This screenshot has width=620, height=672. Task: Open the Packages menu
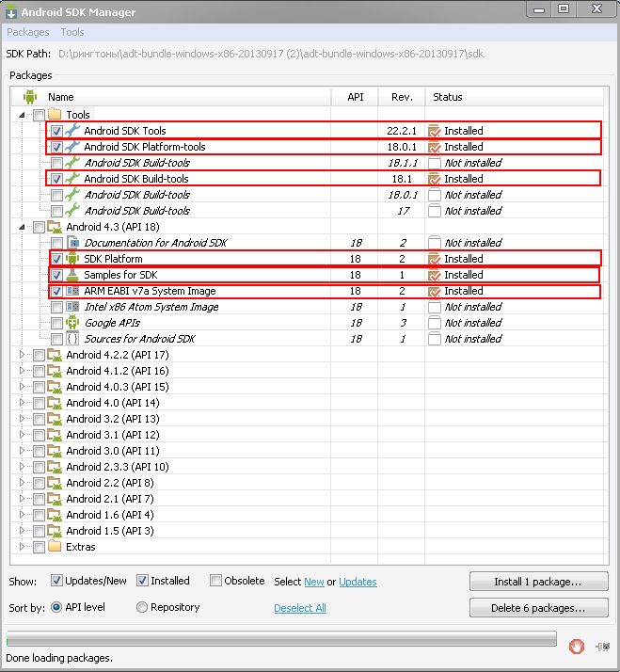28,32
